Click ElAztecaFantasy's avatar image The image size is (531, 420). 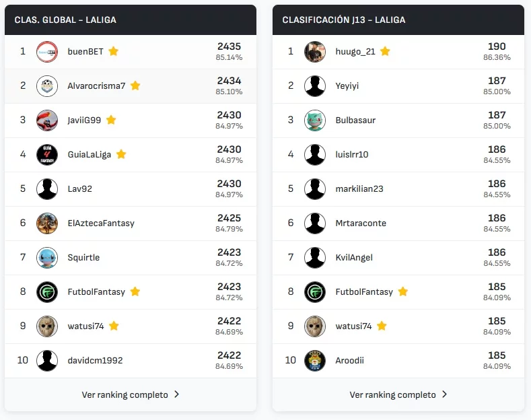pos(46,223)
